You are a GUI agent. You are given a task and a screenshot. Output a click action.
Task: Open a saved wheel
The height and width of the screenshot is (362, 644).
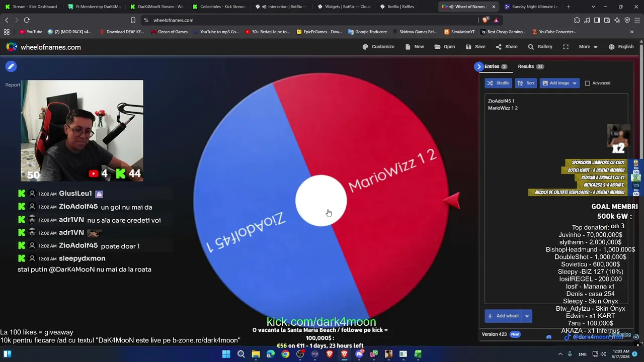tap(445, 47)
